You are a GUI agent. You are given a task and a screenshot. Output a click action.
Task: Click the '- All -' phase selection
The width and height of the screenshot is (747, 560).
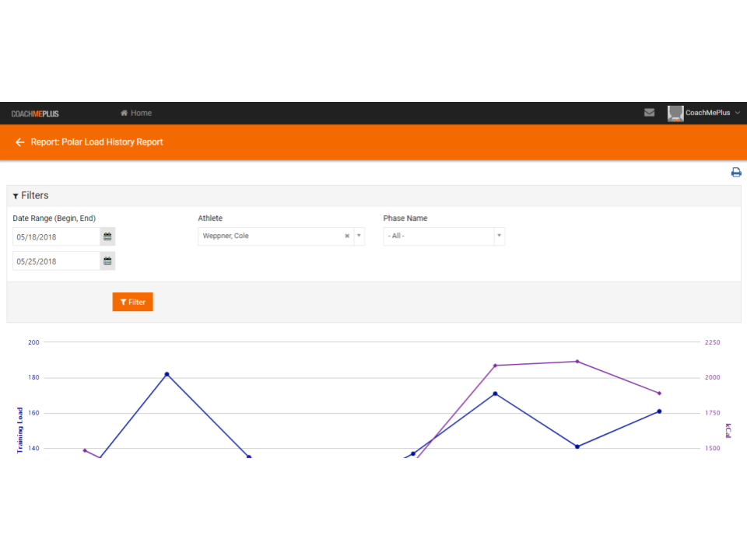click(x=439, y=236)
